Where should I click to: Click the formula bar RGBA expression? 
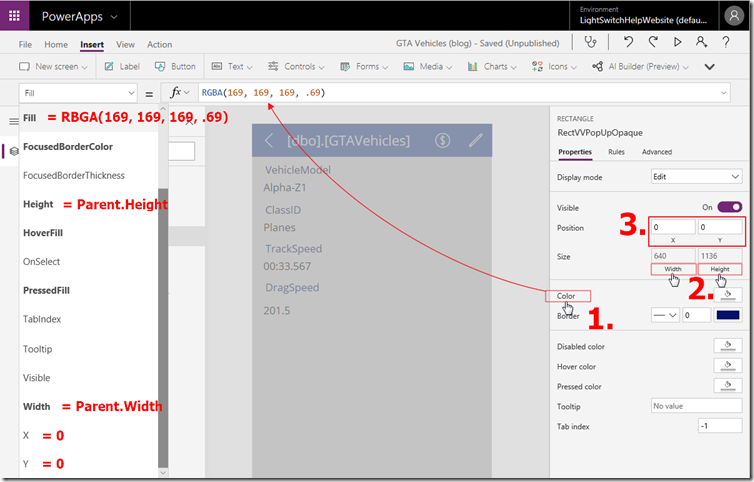coord(263,92)
